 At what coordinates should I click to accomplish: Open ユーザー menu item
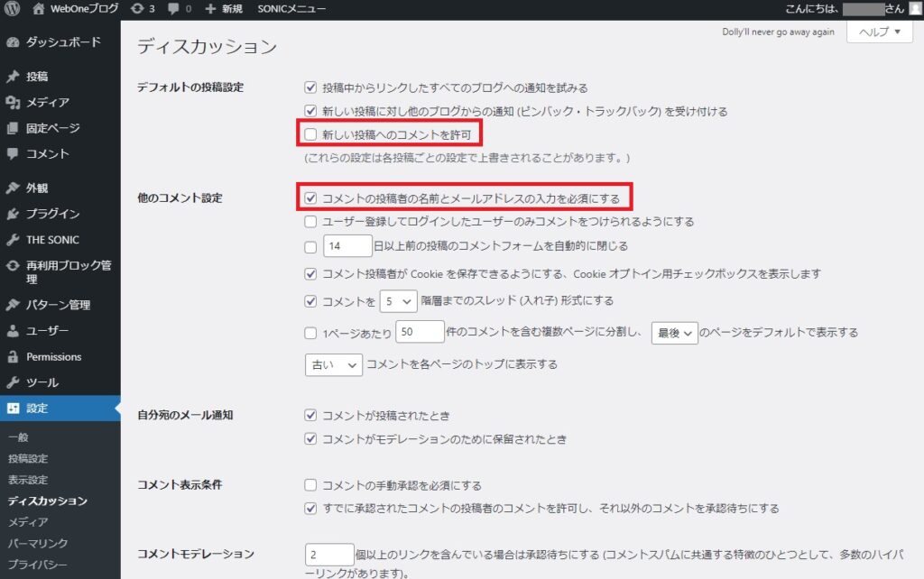(x=47, y=330)
